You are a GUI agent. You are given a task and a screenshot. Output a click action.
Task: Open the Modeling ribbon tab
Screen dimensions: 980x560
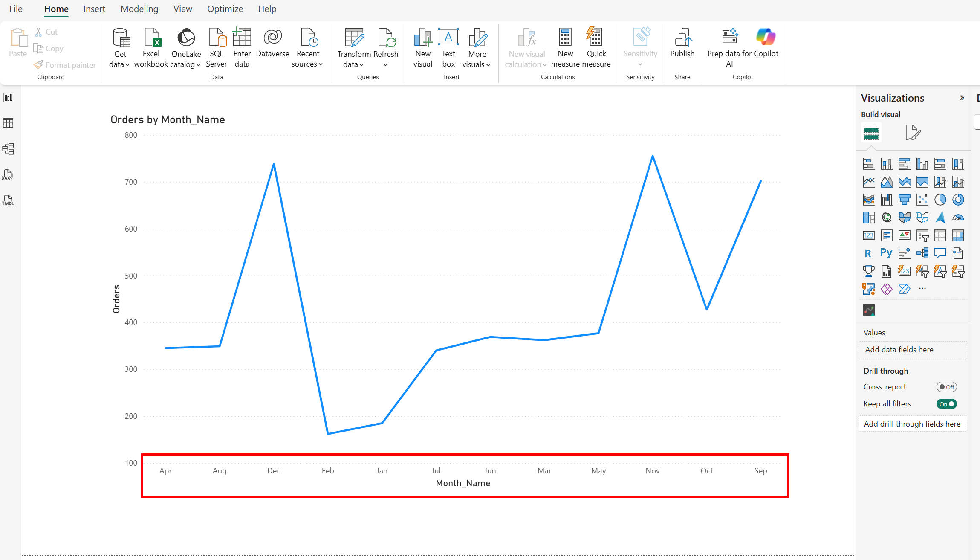tap(139, 9)
